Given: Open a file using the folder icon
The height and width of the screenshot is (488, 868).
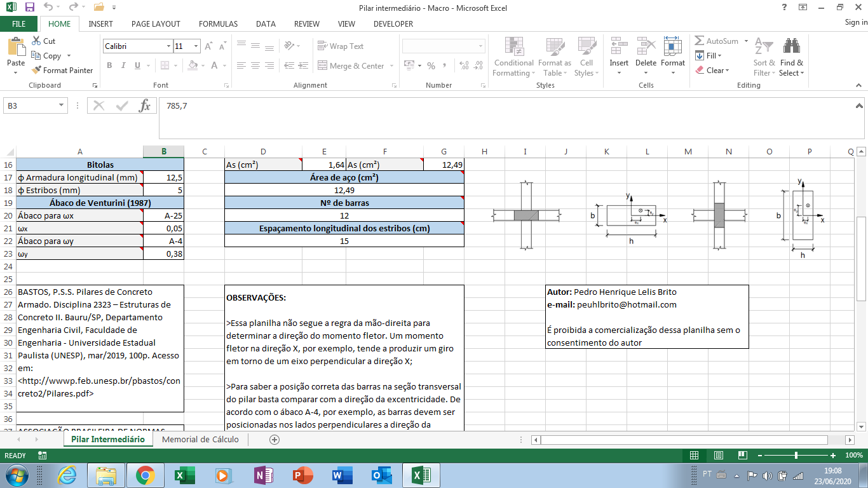Looking at the screenshot, I should coord(98,8).
